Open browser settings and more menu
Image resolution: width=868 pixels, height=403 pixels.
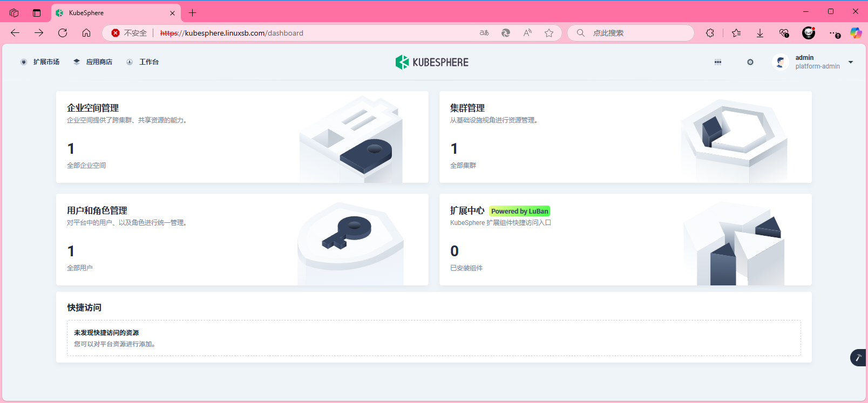click(834, 33)
